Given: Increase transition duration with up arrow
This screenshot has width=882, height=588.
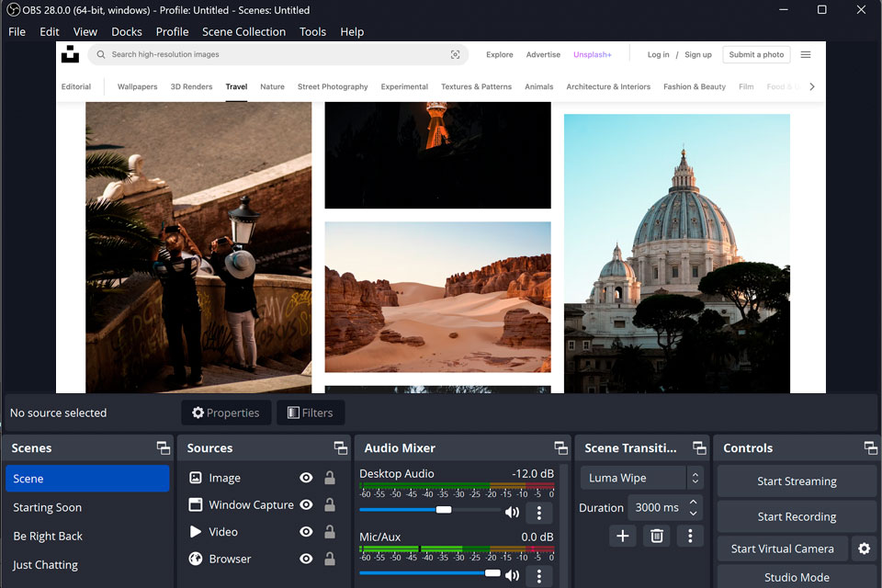Looking at the screenshot, I should 693,502.
